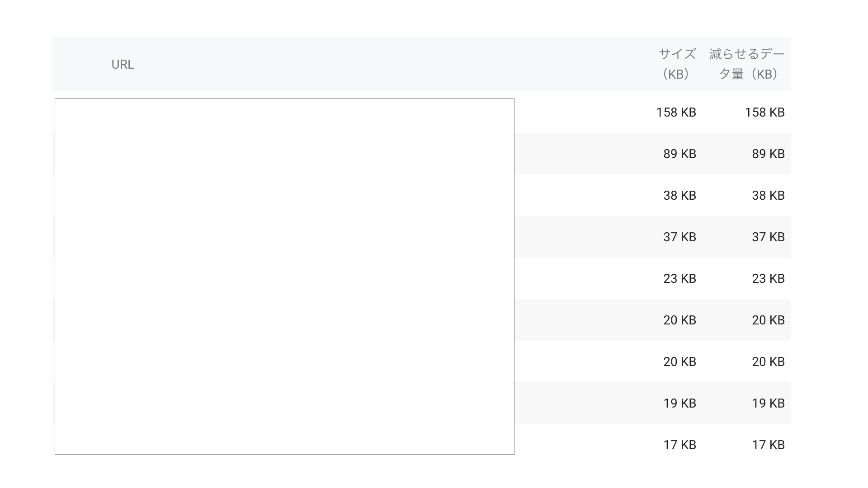Click 23 KB in the savings column
Viewport: 868px width, 488px height.
point(768,279)
